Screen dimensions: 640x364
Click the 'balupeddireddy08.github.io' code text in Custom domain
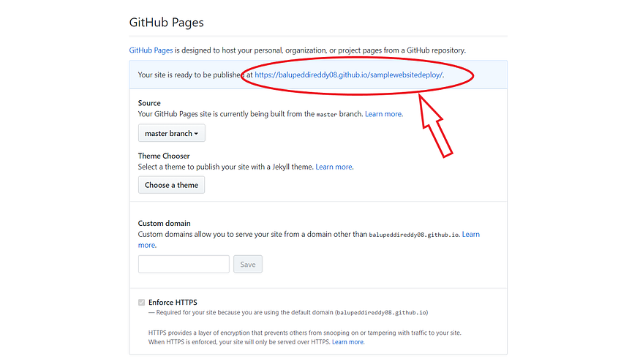point(414,235)
